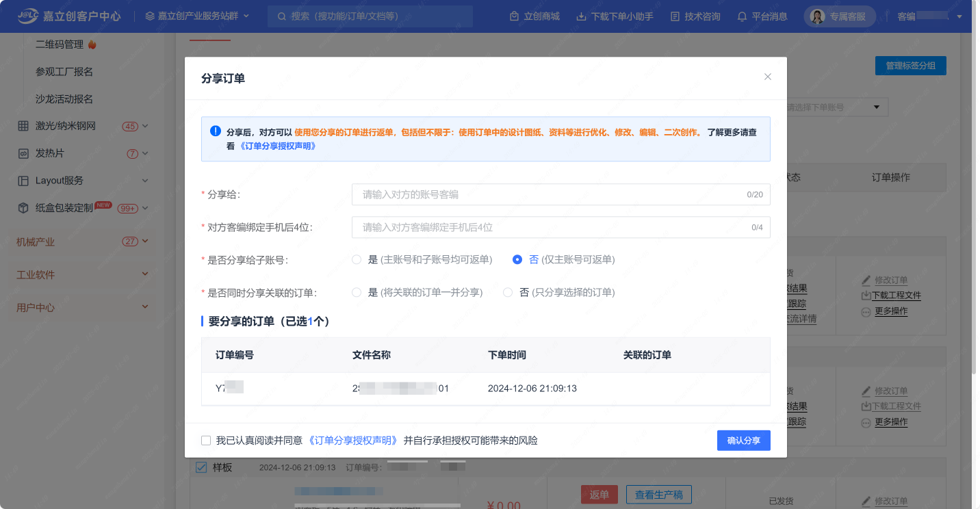The image size is (980, 509).
Task: Click the 立创商城 shop icon
Action: click(514, 16)
